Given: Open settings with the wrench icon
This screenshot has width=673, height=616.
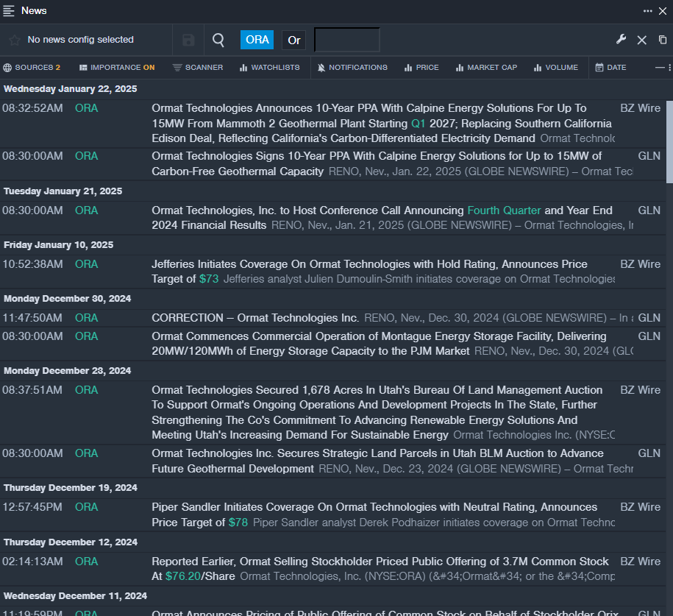Looking at the screenshot, I should (621, 40).
